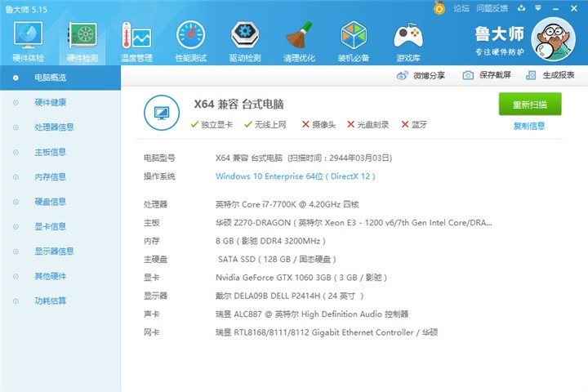Click 鲁大师 5.15 window title

(x=26, y=9)
